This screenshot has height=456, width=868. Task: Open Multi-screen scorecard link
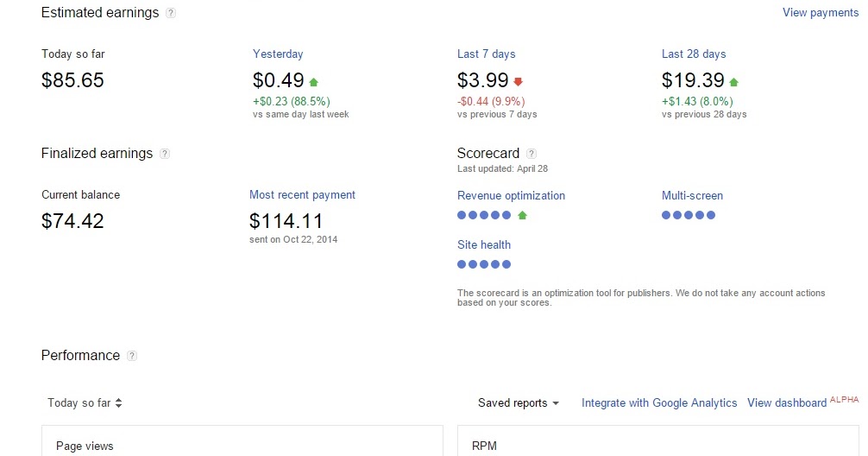[x=692, y=196]
